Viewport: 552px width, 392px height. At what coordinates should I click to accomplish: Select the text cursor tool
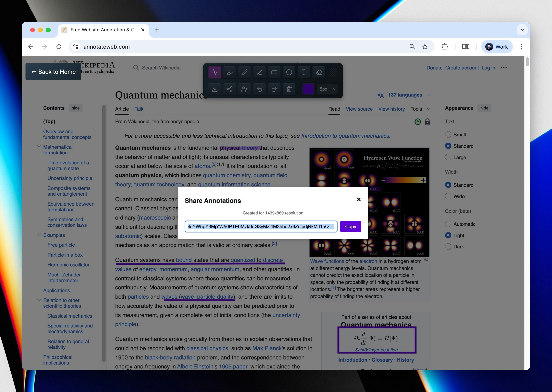304,72
